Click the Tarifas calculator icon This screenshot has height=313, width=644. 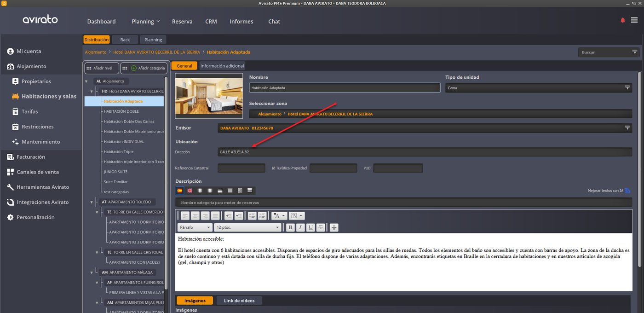[15, 111]
